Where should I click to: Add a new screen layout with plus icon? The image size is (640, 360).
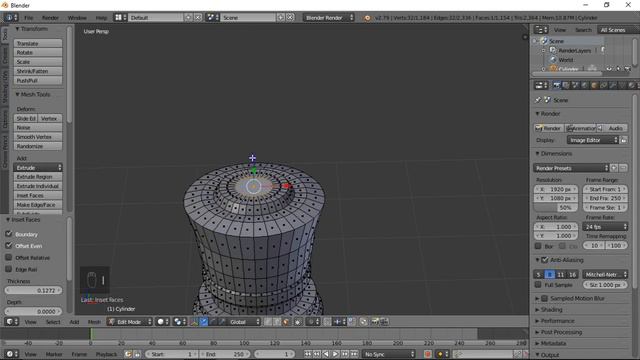188,18
